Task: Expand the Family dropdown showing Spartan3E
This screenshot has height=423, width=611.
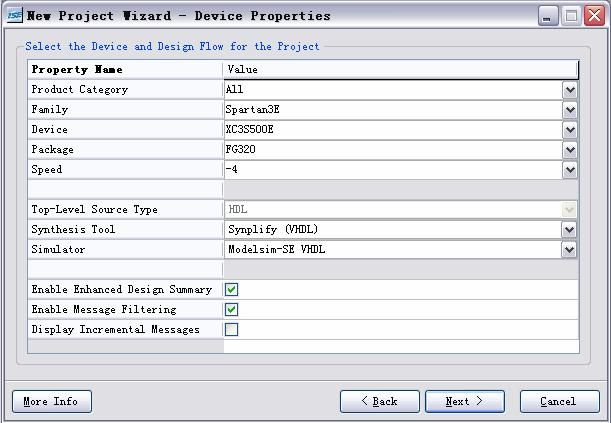Action: (570, 110)
